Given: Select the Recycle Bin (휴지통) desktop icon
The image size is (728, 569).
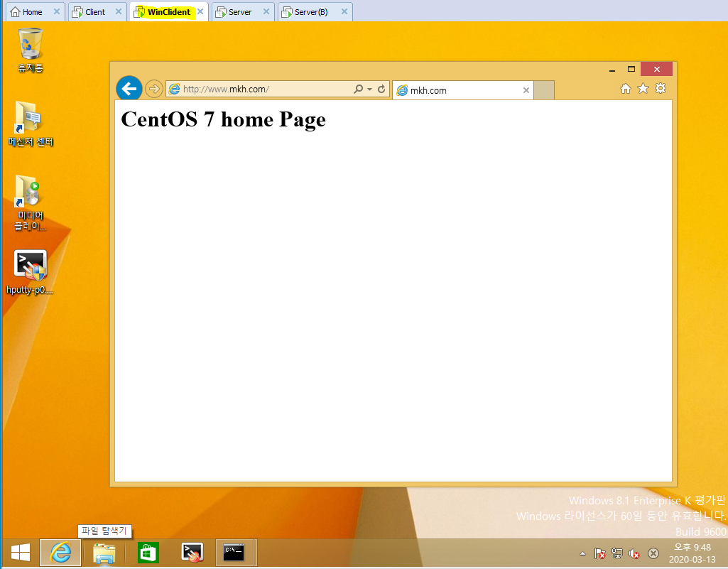Looking at the screenshot, I should (31, 50).
